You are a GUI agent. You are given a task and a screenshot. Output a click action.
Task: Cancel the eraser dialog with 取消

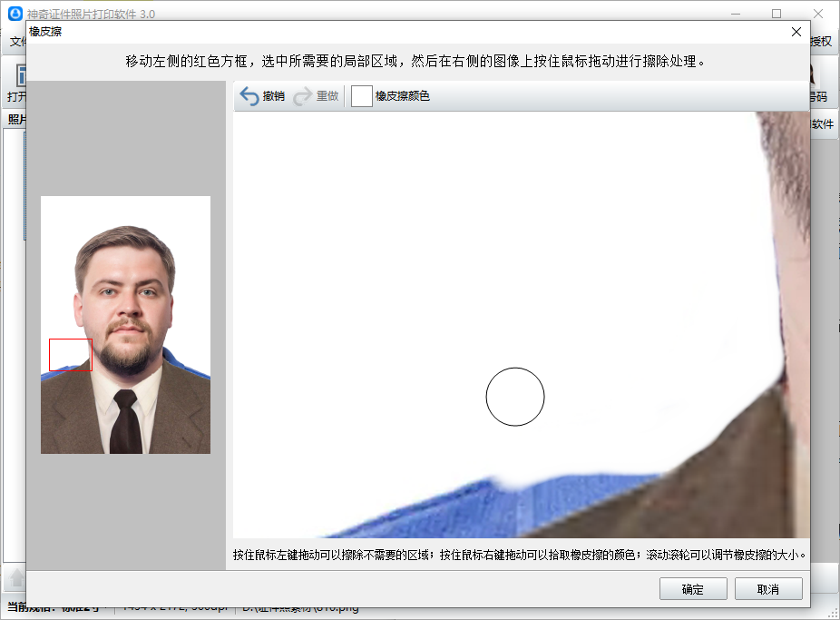tap(768, 589)
